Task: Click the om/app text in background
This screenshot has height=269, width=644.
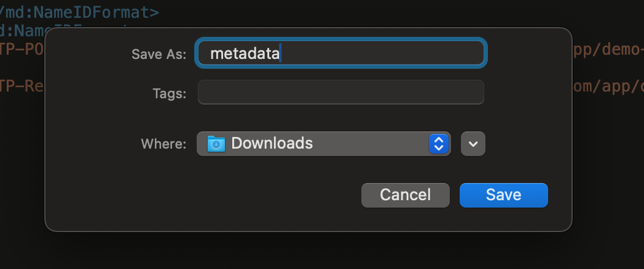Action: click(608, 87)
